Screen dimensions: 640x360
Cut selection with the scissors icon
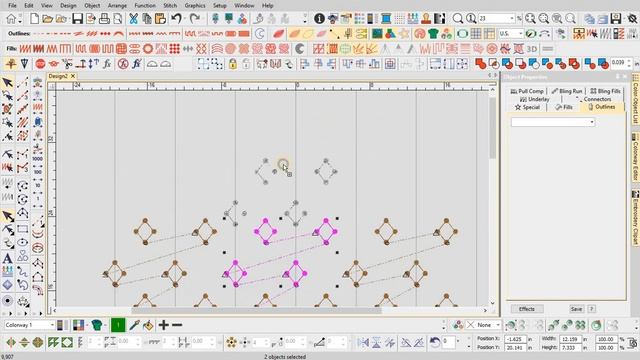pyautogui.click(x=133, y=19)
